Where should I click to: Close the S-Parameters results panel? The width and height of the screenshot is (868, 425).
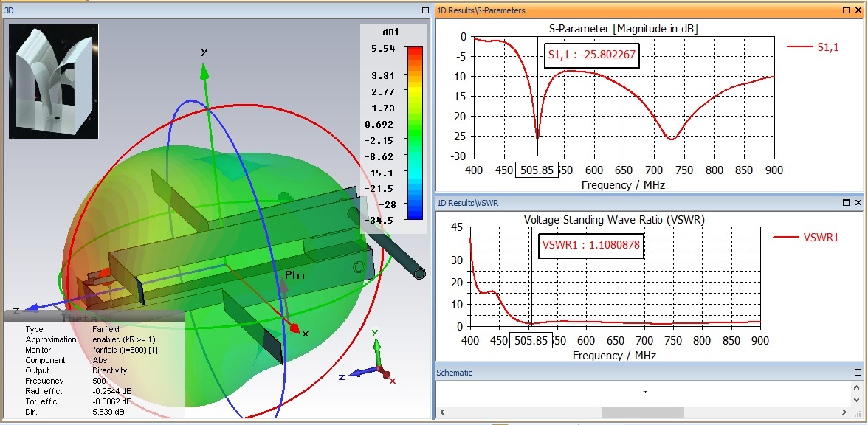pyautogui.click(x=858, y=10)
